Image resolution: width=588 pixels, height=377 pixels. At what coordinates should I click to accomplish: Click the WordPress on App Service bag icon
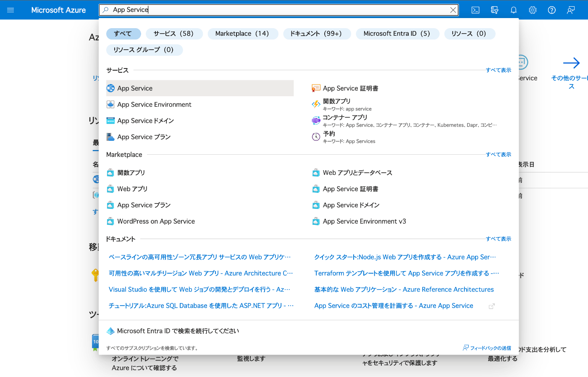[x=110, y=221]
